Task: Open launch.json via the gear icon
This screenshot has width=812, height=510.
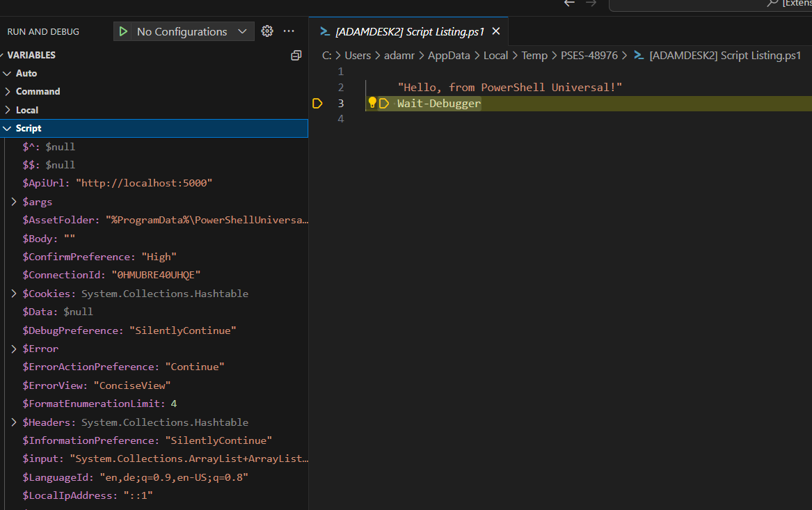Action: click(267, 31)
